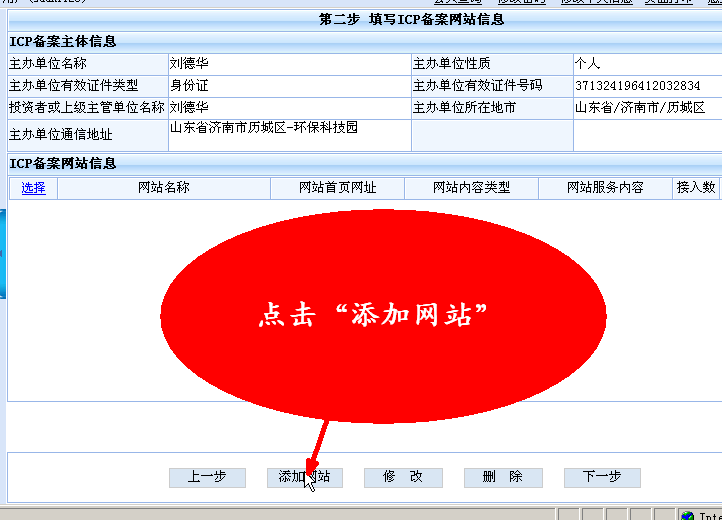
Task: Click the ICP备案网站信息 section header
Action: tap(63, 163)
